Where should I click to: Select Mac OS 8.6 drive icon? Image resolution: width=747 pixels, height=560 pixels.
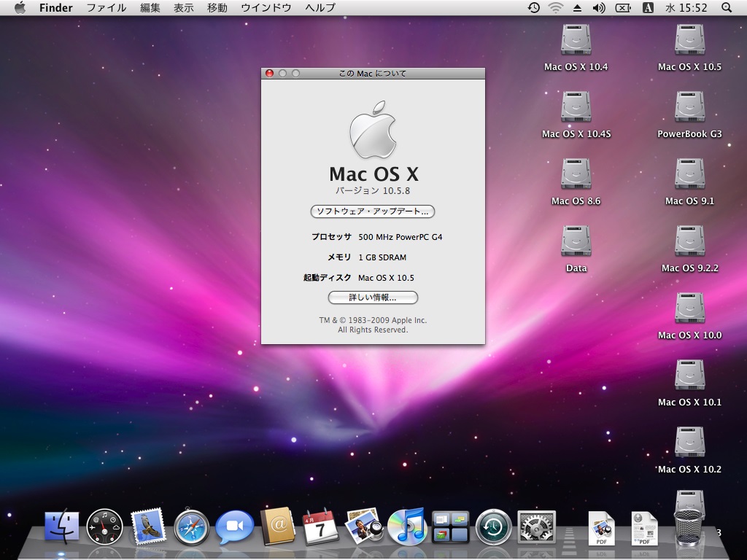[576, 174]
